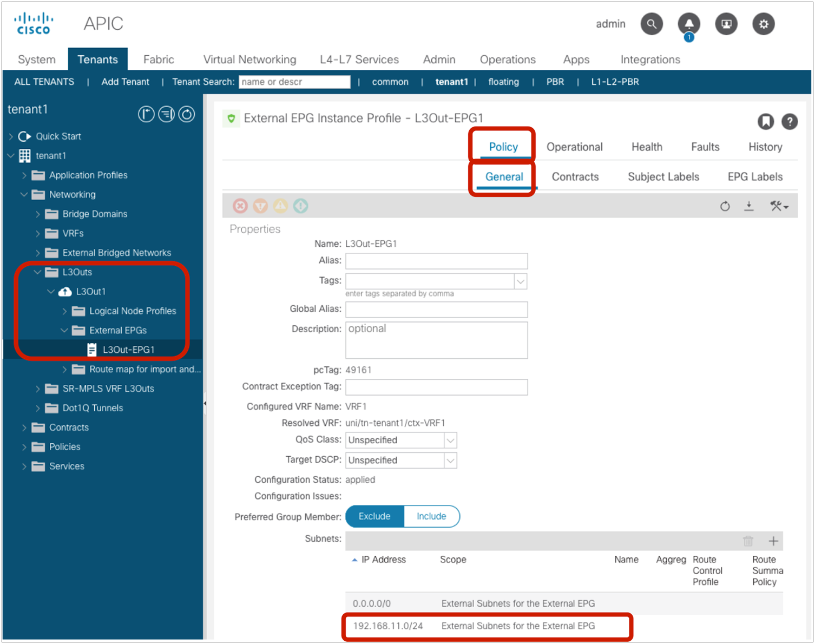Open the Faults tab
Image resolution: width=815 pixels, height=644 pixels.
(705, 147)
